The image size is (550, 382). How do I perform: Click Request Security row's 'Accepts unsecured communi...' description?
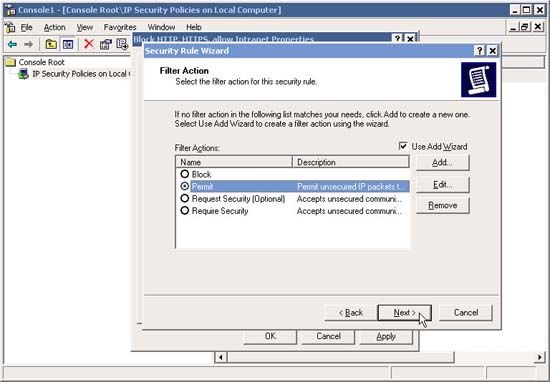pyautogui.click(x=349, y=199)
